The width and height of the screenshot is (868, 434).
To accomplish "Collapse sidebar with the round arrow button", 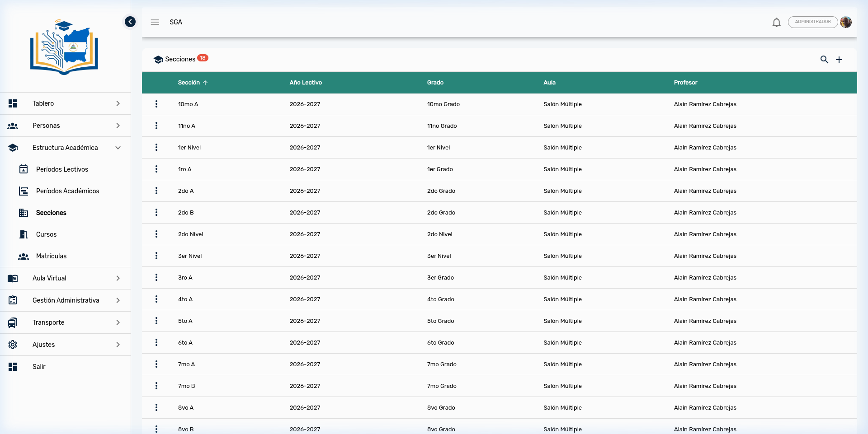I will pyautogui.click(x=130, y=22).
